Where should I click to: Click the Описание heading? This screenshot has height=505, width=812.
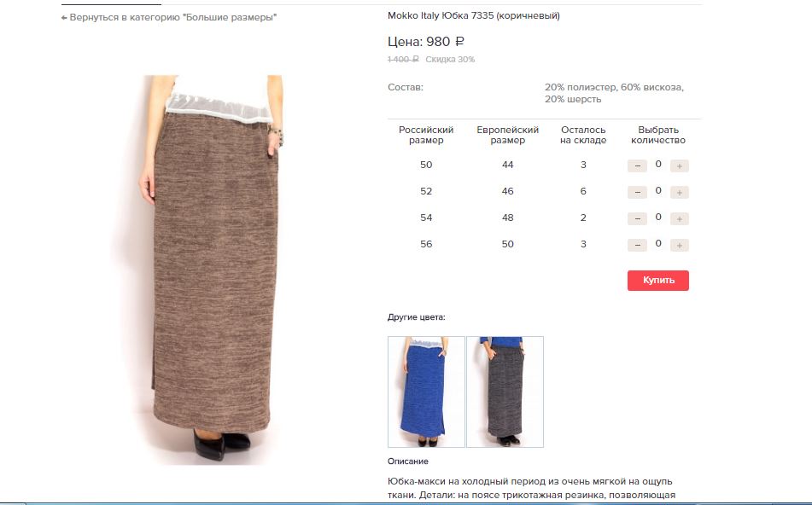[407, 461]
